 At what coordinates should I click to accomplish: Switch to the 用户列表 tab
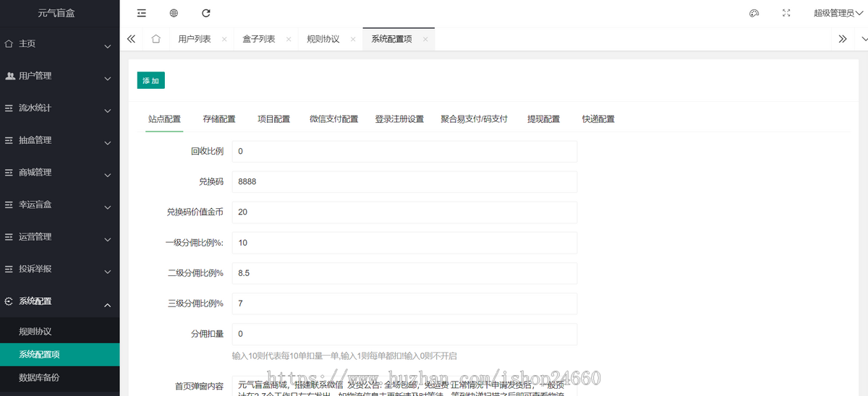(195, 39)
